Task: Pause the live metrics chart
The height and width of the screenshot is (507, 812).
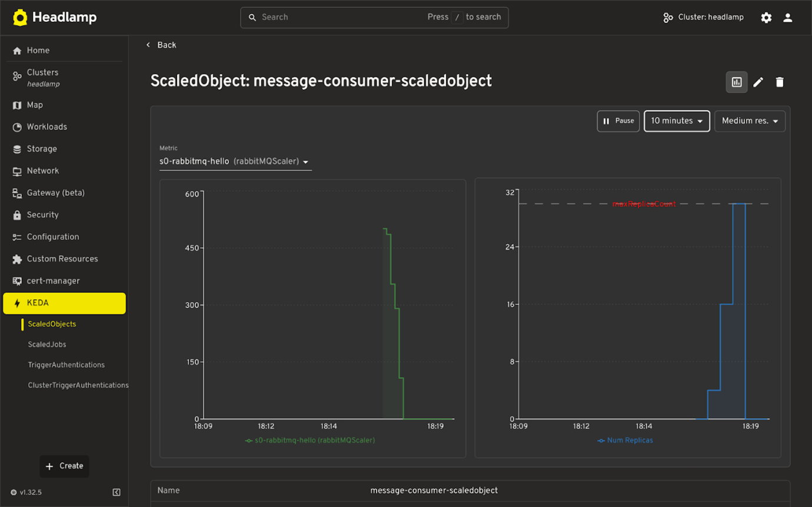Action: coord(618,121)
